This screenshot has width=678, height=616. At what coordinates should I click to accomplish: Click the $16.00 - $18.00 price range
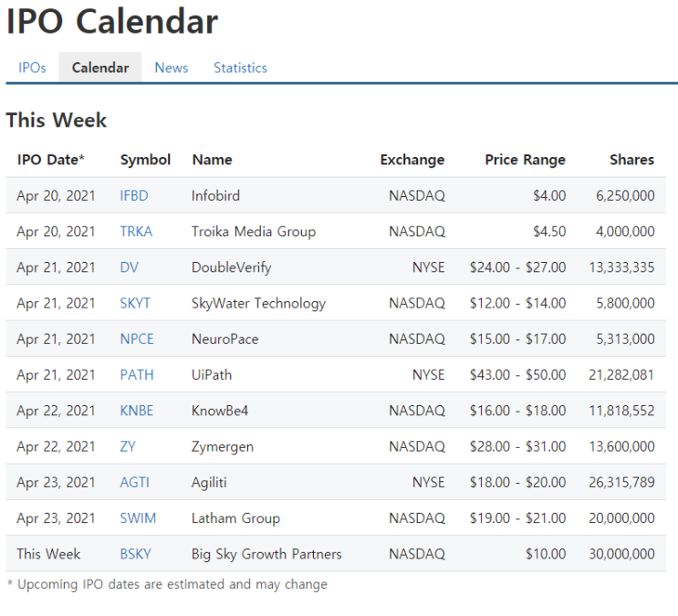(518, 411)
